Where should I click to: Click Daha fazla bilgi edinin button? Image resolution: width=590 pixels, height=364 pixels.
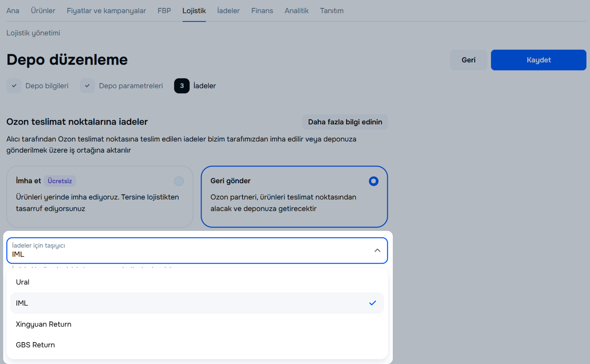click(345, 122)
